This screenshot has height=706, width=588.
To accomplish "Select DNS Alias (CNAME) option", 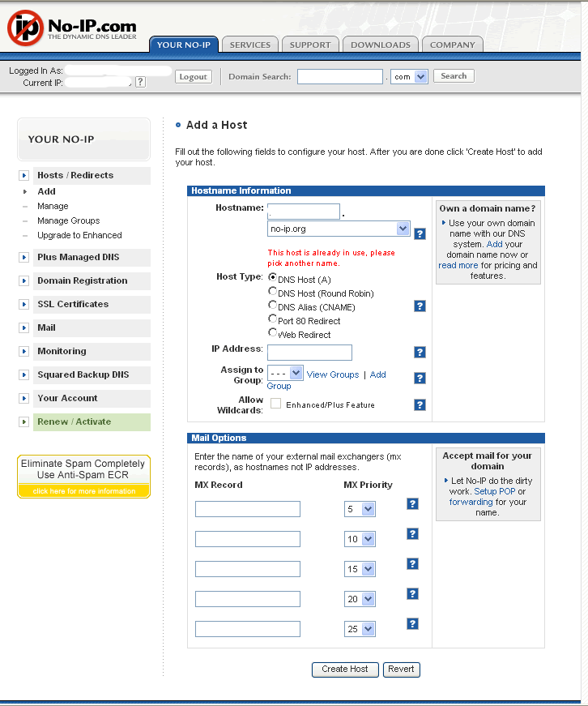I will coord(272,305).
